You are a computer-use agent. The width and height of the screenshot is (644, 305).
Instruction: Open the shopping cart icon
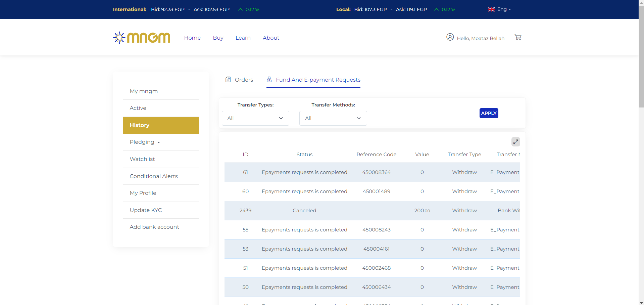(x=518, y=37)
